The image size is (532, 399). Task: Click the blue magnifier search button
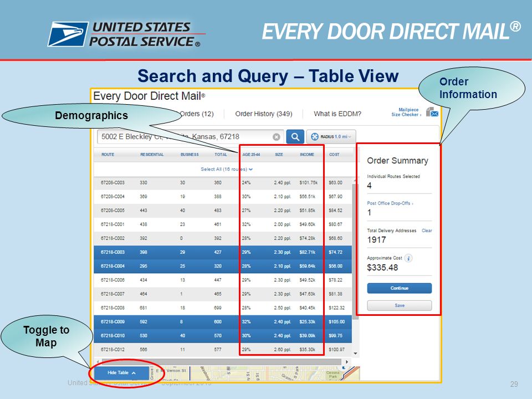(x=295, y=137)
